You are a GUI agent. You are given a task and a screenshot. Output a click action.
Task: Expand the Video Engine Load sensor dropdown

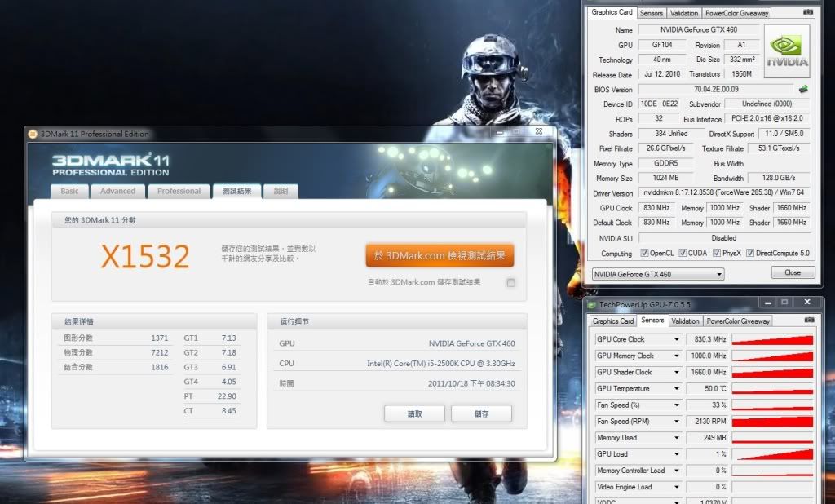click(x=677, y=488)
